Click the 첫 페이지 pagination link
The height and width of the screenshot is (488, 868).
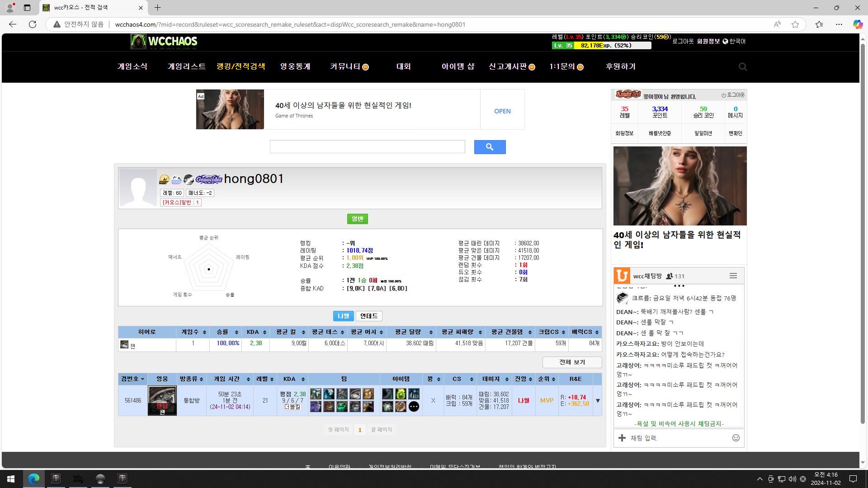coord(338,430)
